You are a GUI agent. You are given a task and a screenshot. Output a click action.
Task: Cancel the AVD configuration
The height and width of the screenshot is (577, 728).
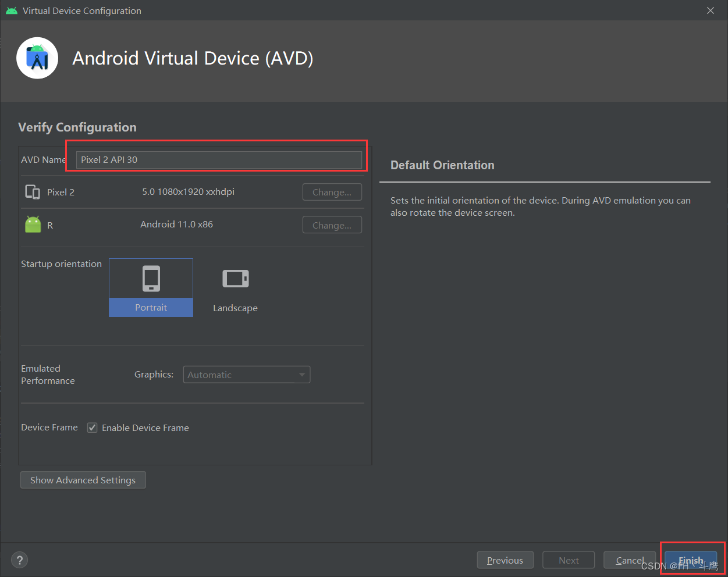pos(630,560)
